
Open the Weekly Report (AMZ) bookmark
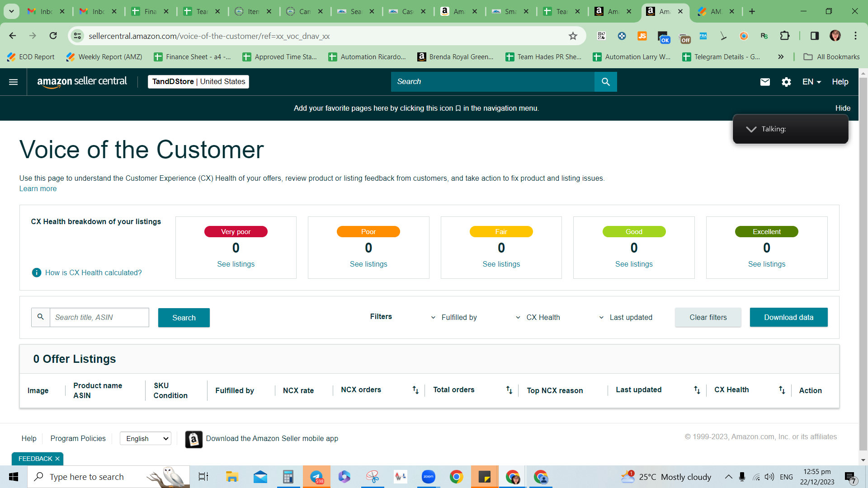[x=104, y=56]
